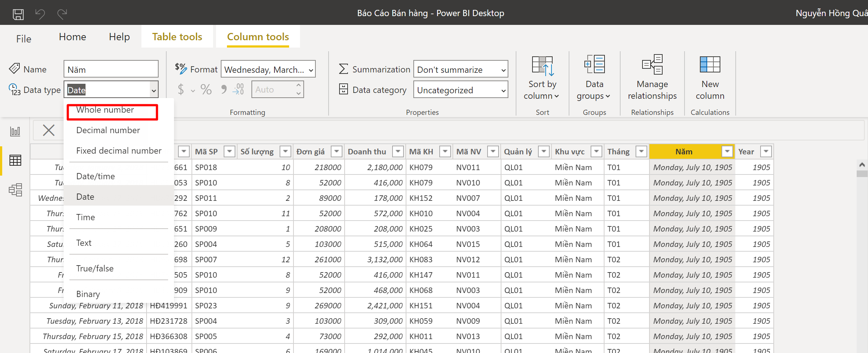This screenshot has height=353, width=868.
Task: Toggle thousands separator comma icon
Action: point(224,90)
